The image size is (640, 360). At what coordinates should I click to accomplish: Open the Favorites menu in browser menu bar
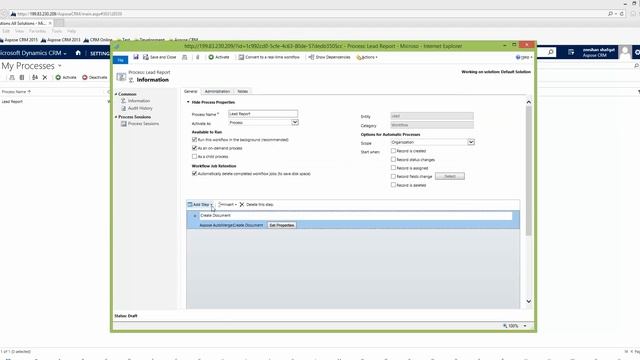click(37, 31)
